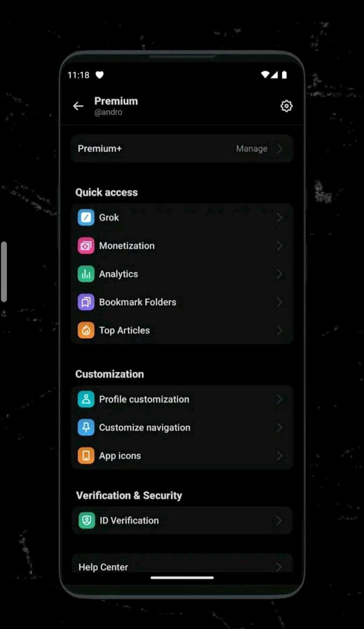Tap the Bookmark Folders icon
The image size is (364, 629).
(x=87, y=302)
